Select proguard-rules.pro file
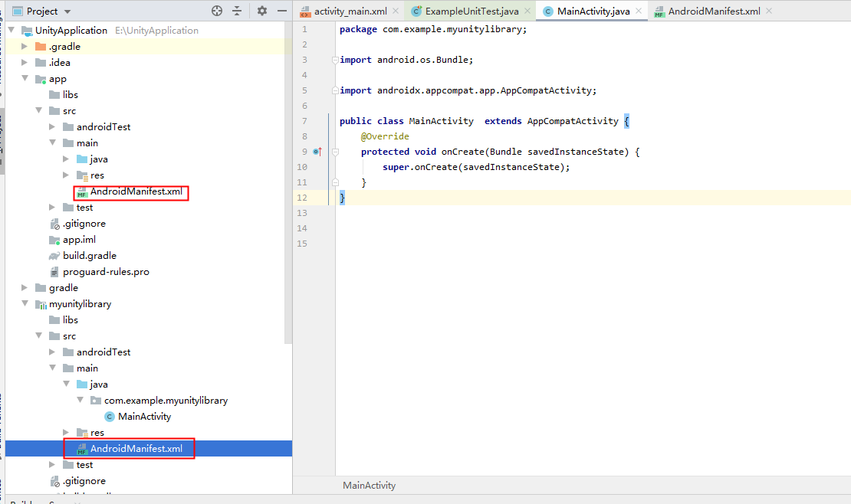The width and height of the screenshot is (851, 504). coord(99,272)
